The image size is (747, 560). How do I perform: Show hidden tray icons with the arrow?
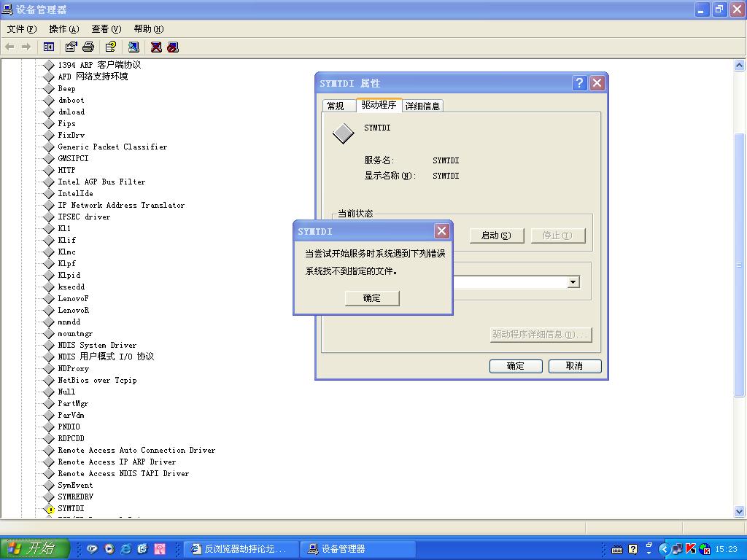click(x=664, y=549)
